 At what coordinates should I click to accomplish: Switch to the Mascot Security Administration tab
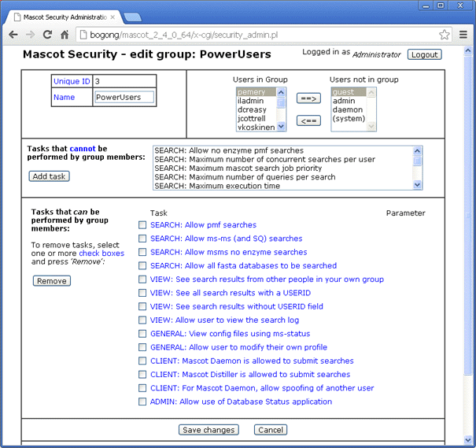pyautogui.click(x=65, y=17)
